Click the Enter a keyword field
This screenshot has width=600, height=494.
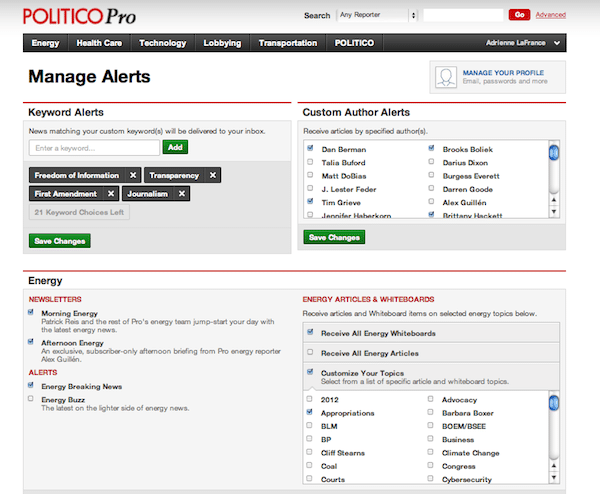(x=94, y=148)
